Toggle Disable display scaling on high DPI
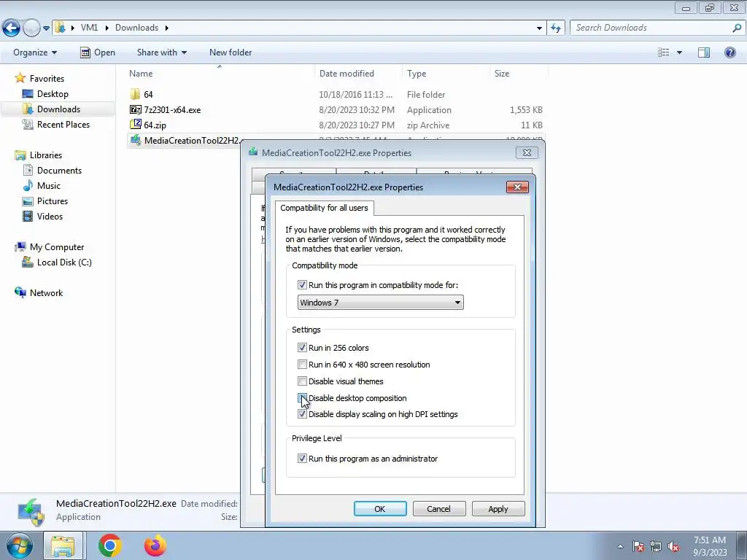747x560 pixels. pyautogui.click(x=302, y=414)
